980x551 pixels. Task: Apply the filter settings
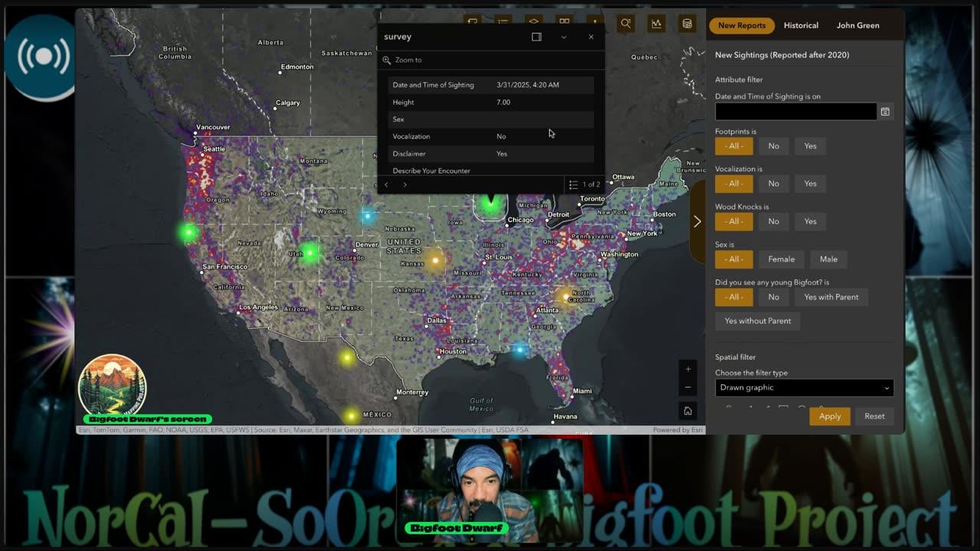[x=830, y=416]
